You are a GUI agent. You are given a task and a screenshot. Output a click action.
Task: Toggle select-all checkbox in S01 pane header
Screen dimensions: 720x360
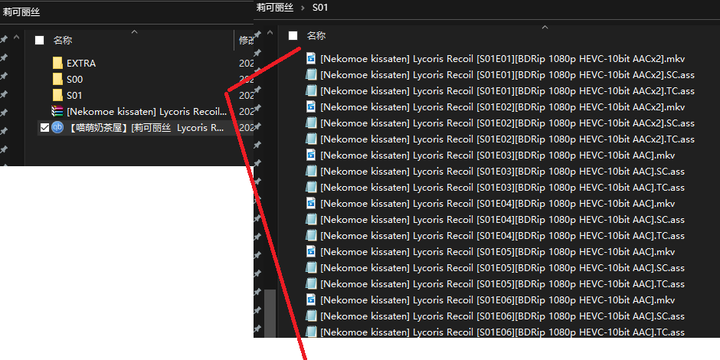pos(293,36)
